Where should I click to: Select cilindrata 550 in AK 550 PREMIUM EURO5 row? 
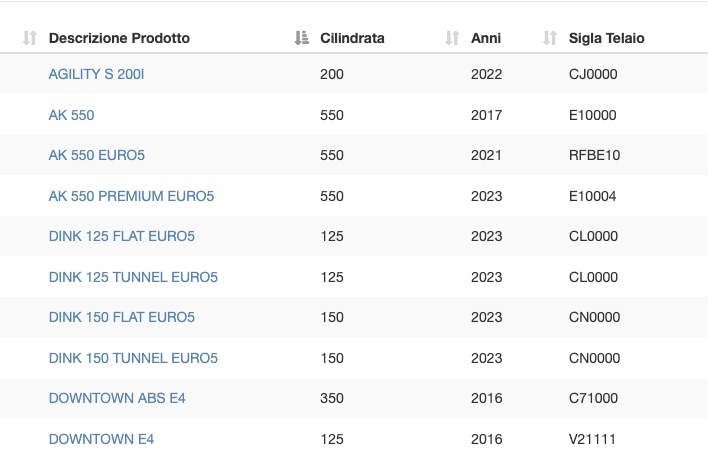332,196
